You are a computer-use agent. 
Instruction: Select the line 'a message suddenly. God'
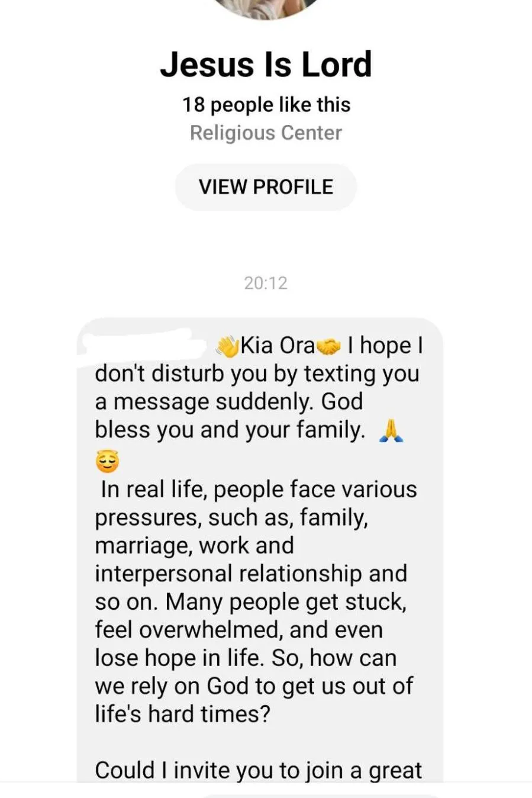coord(229,402)
